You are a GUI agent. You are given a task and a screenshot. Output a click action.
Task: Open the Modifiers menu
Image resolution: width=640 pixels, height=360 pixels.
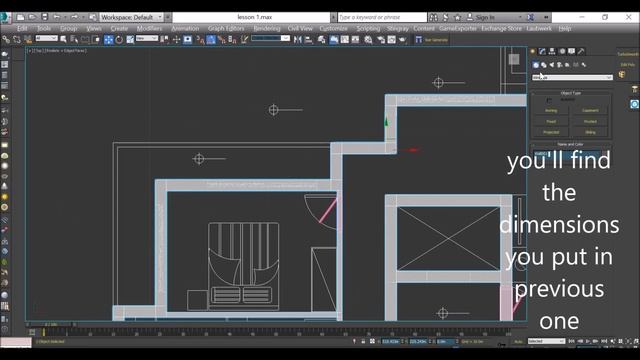pyautogui.click(x=149, y=29)
